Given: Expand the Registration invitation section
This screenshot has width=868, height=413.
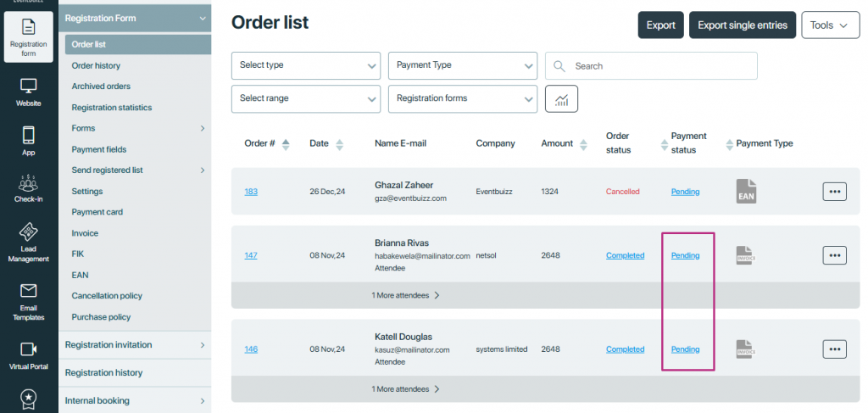Looking at the screenshot, I should point(135,345).
